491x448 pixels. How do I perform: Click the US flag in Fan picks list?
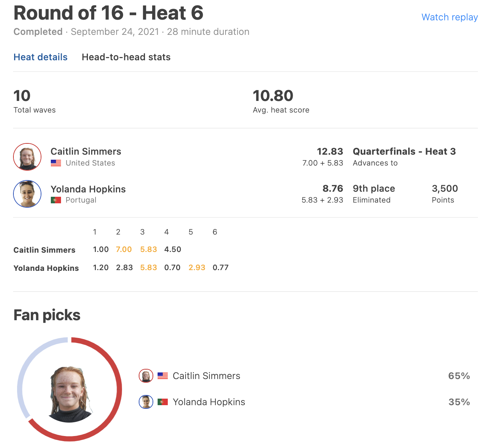(x=163, y=376)
